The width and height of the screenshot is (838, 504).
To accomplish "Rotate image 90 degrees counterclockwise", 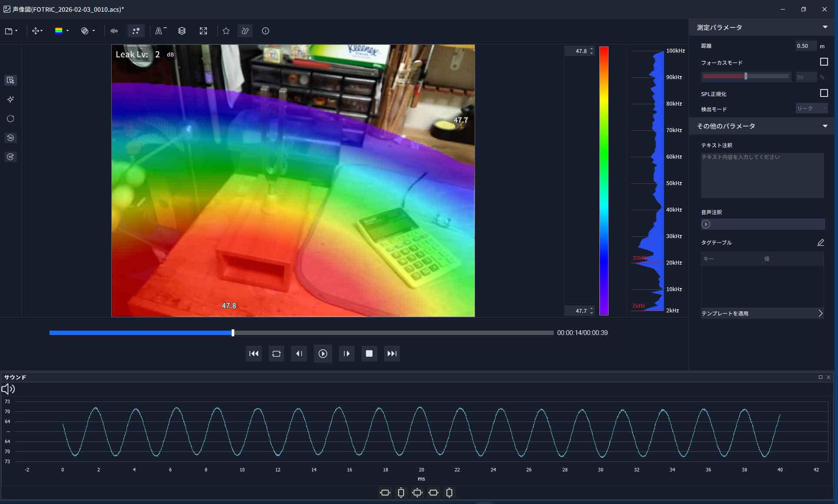I will (10, 138).
